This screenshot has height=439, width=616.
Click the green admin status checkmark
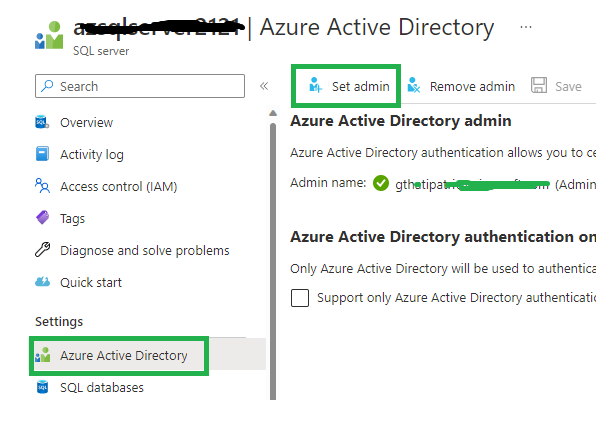[380, 183]
